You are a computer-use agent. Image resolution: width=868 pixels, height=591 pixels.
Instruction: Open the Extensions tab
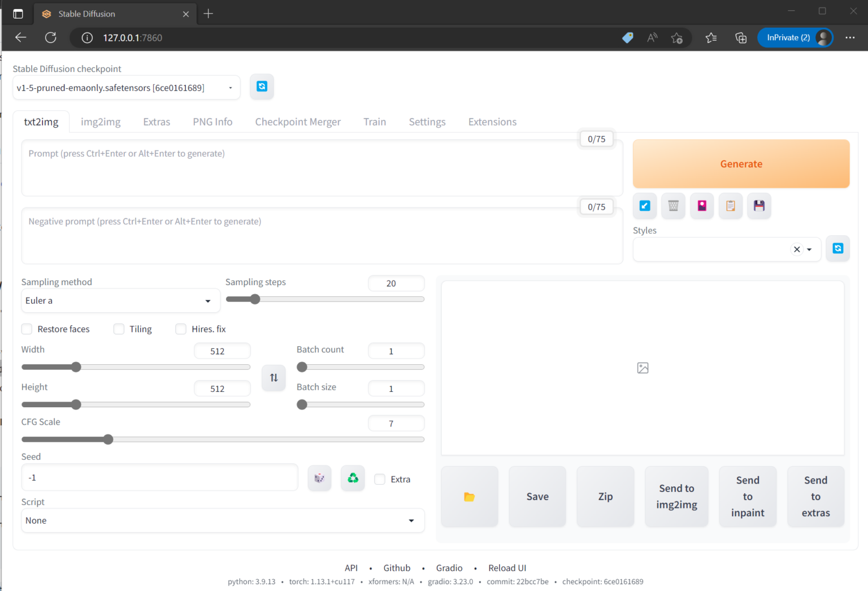coord(492,122)
